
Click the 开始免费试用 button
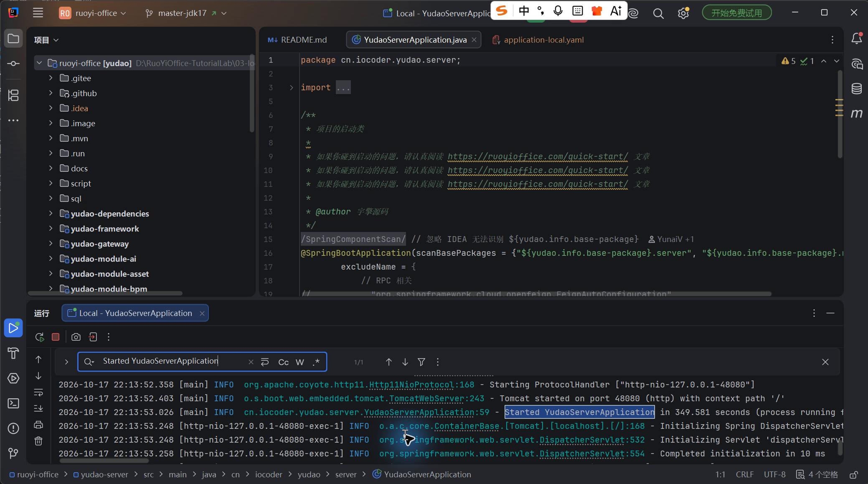(736, 13)
